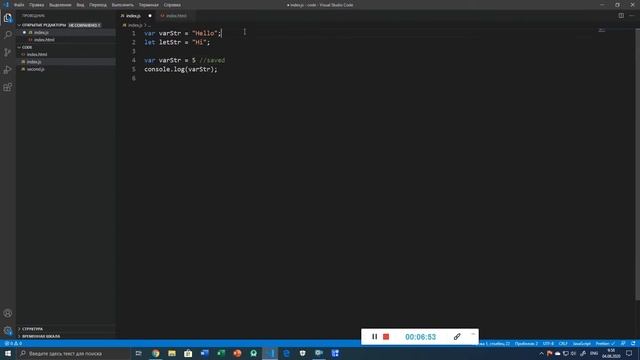Expand the Структура outline section
This screenshot has width=640, height=360.
click(x=32, y=329)
